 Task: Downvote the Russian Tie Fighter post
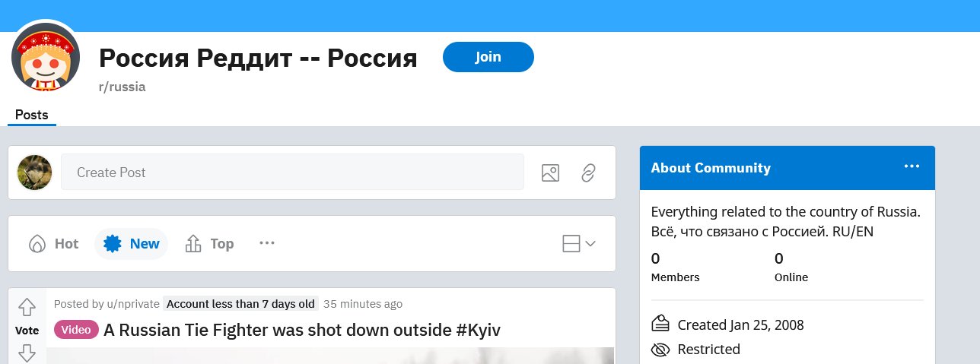[x=27, y=353]
